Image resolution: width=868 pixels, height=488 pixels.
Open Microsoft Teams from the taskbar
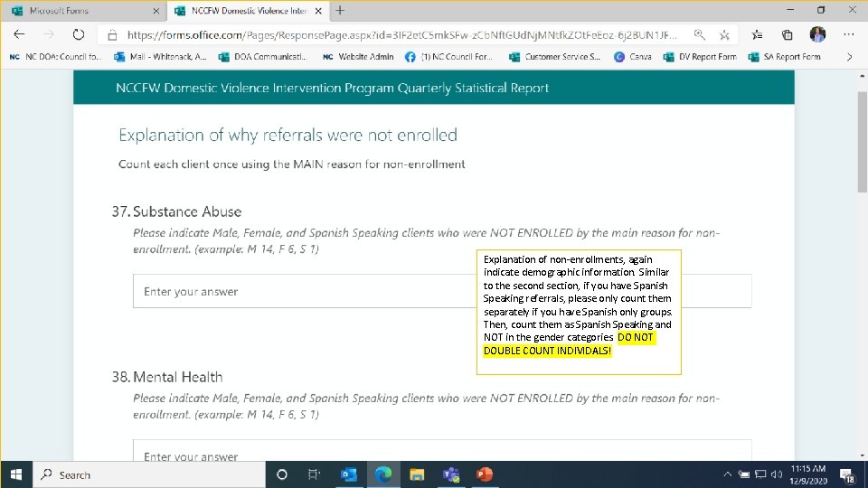pyautogui.click(x=451, y=474)
